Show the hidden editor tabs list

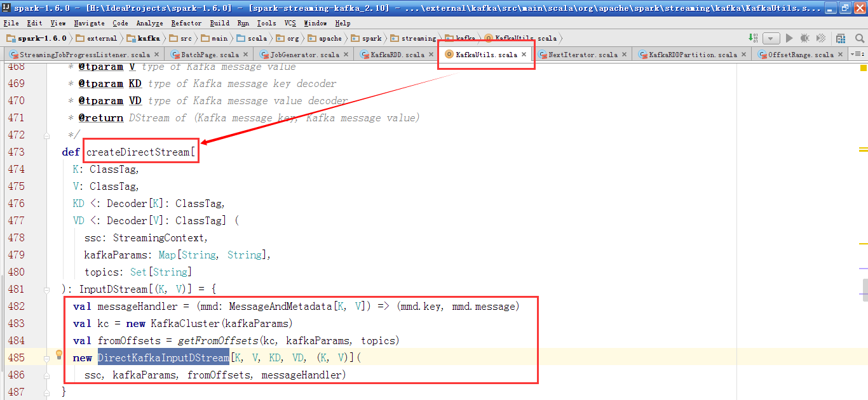pyautogui.click(x=858, y=55)
